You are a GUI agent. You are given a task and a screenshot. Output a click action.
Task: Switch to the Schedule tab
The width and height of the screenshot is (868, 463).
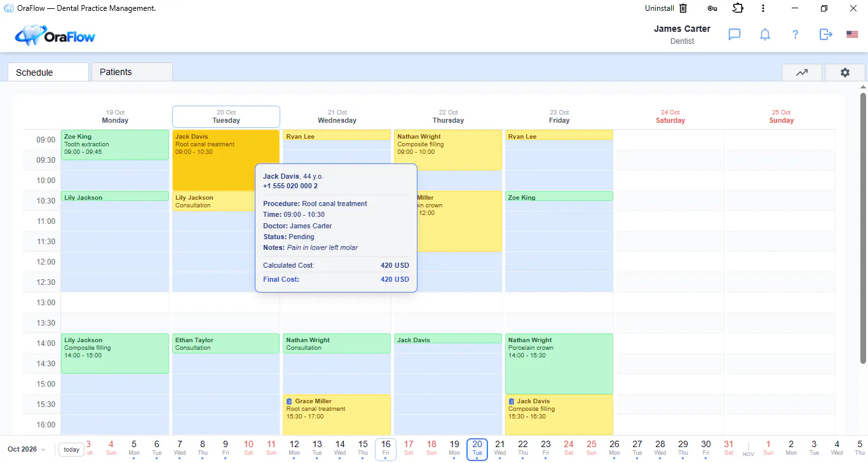[48, 73]
